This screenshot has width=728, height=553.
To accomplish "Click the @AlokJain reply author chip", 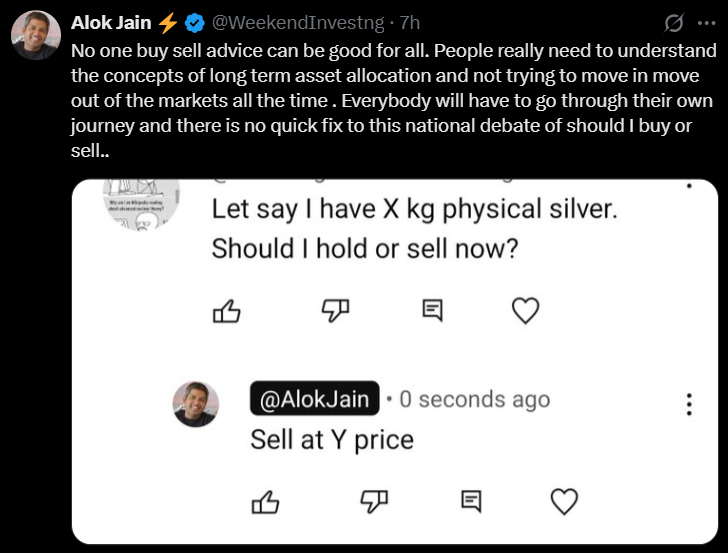I will pyautogui.click(x=315, y=400).
